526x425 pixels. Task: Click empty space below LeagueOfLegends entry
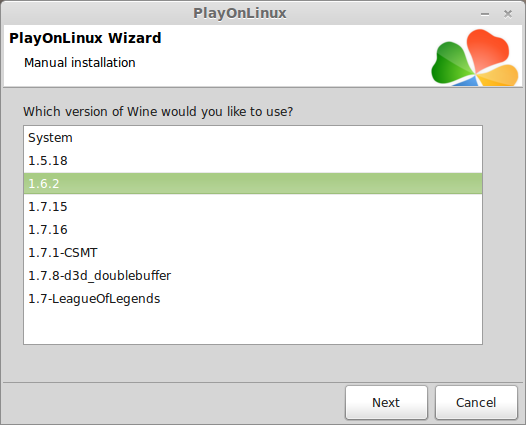point(253,327)
